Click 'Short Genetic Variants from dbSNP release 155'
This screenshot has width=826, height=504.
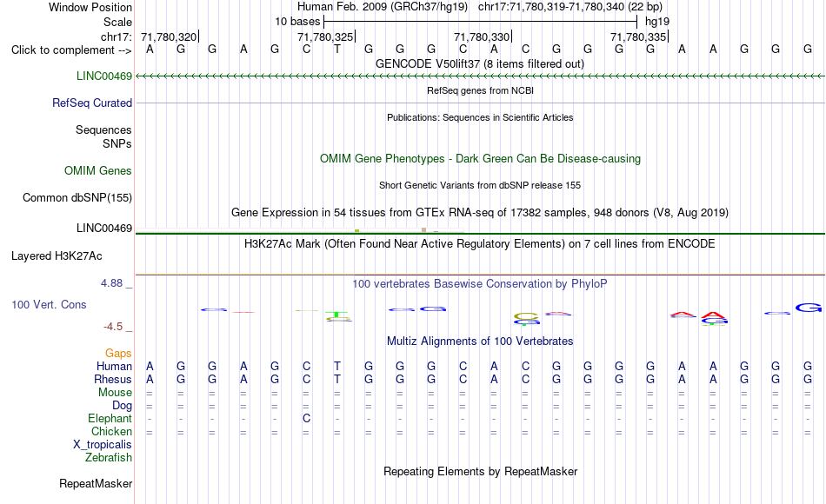click(x=480, y=185)
